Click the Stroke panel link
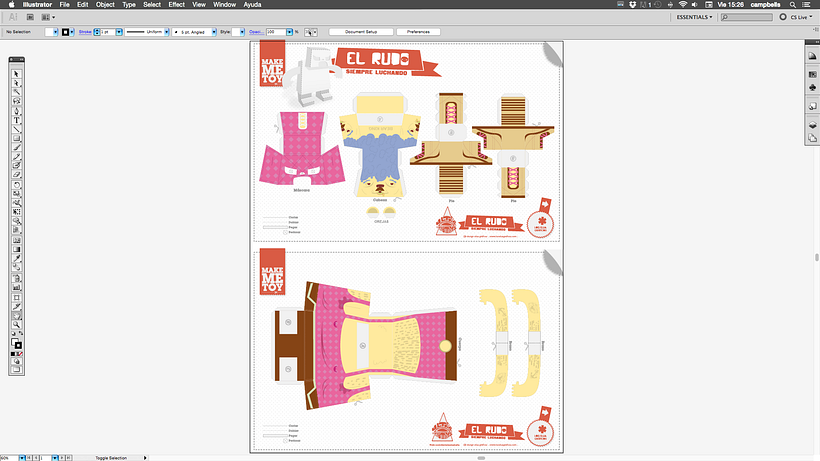The image size is (820, 461). tap(85, 32)
